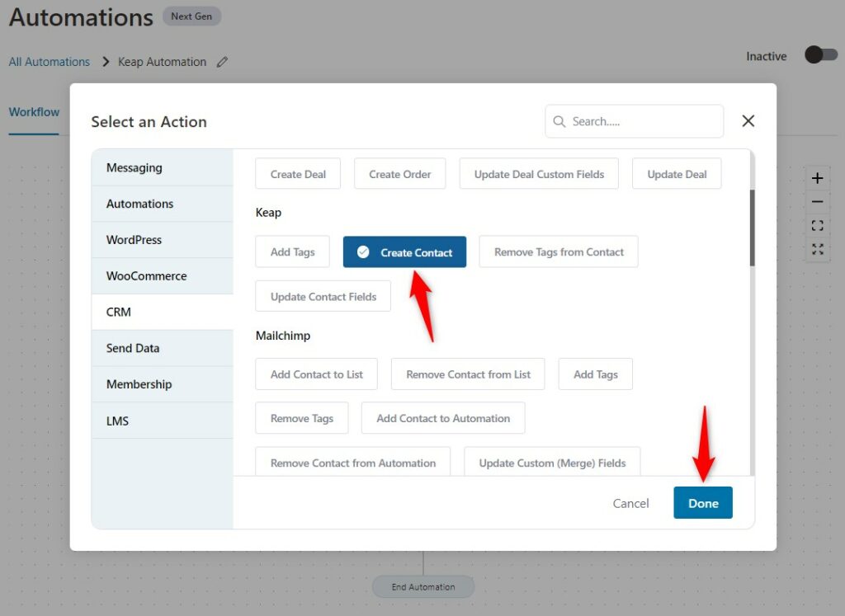The image size is (845, 616).
Task: Close the Select an Action dialog
Action: pyautogui.click(x=748, y=120)
